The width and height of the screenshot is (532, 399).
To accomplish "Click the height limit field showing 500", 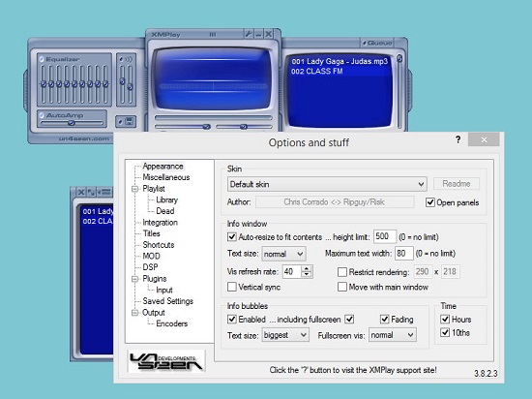I will [x=385, y=236].
